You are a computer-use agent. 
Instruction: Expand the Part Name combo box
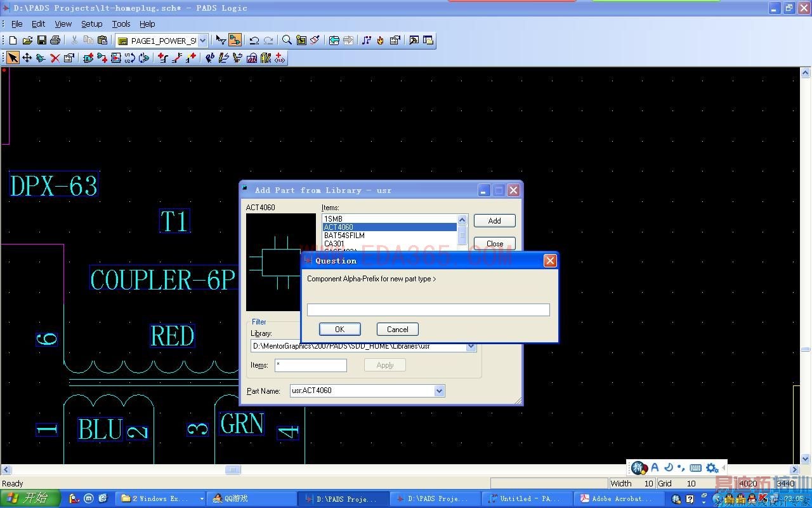[x=439, y=391]
